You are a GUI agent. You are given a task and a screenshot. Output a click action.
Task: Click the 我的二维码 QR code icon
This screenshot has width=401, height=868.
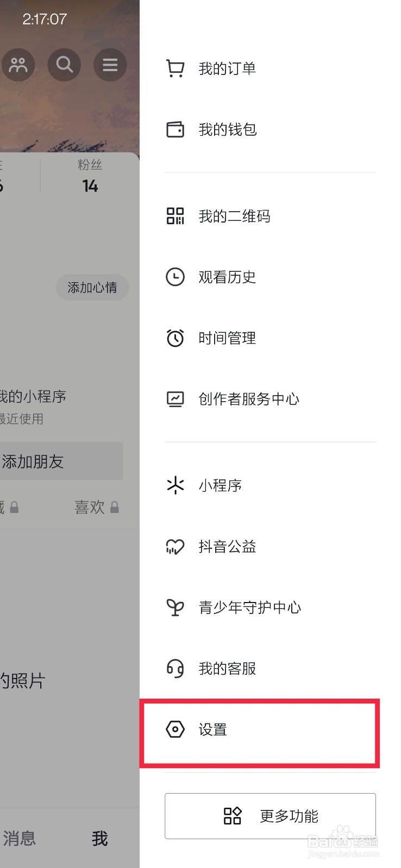175,216
